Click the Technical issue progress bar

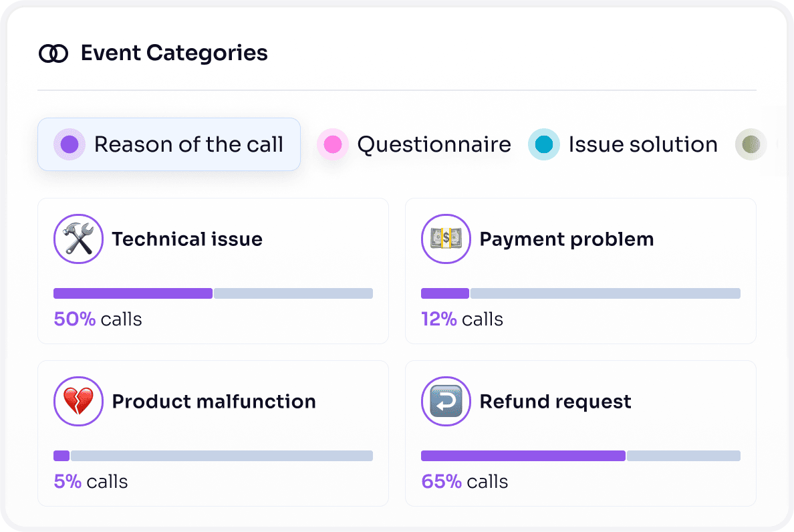click(213, 293)
